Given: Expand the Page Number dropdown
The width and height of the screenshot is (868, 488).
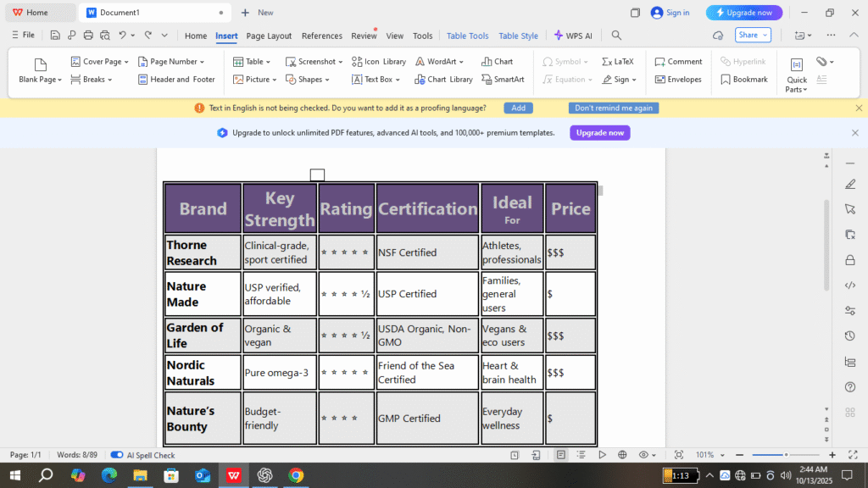Looking at the screenshot, I should (202, 62).
